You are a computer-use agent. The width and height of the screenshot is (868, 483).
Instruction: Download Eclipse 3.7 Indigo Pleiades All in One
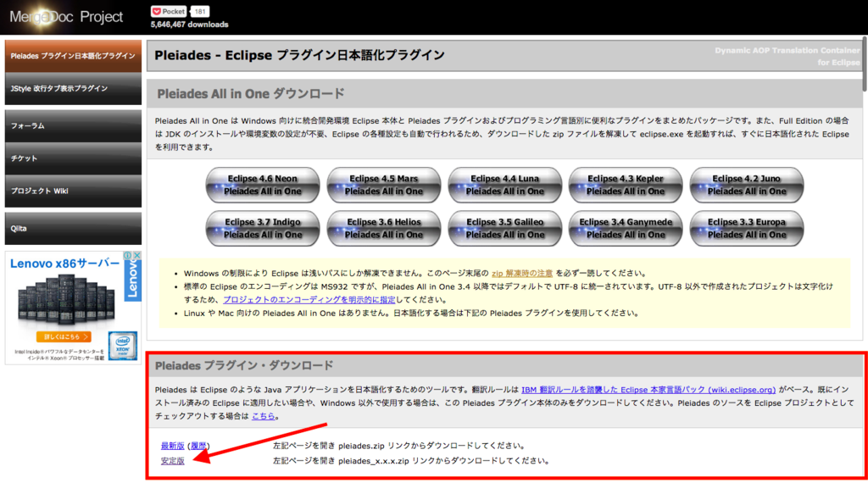pyautogui.click(x=263, y=228)
